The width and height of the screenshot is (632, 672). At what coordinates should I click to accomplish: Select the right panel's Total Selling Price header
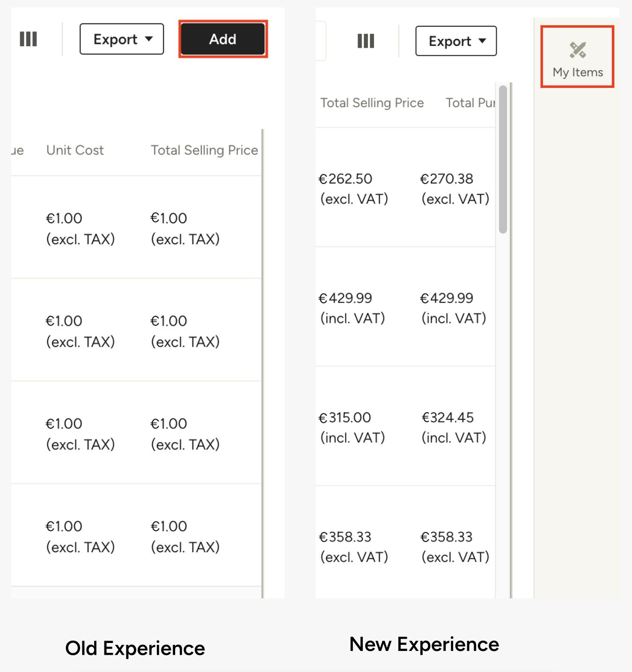(372, 103)
